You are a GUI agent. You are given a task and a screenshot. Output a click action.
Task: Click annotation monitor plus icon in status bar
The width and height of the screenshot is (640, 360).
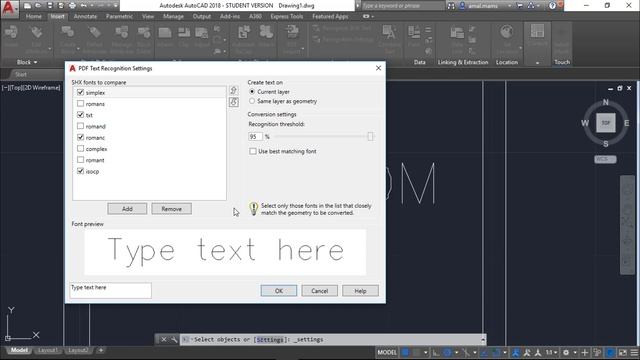tap(584, 352)
